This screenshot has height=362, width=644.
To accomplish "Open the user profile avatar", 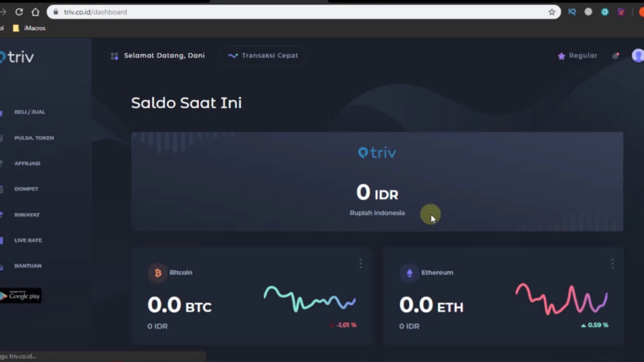I will click(x=637, y=55).
